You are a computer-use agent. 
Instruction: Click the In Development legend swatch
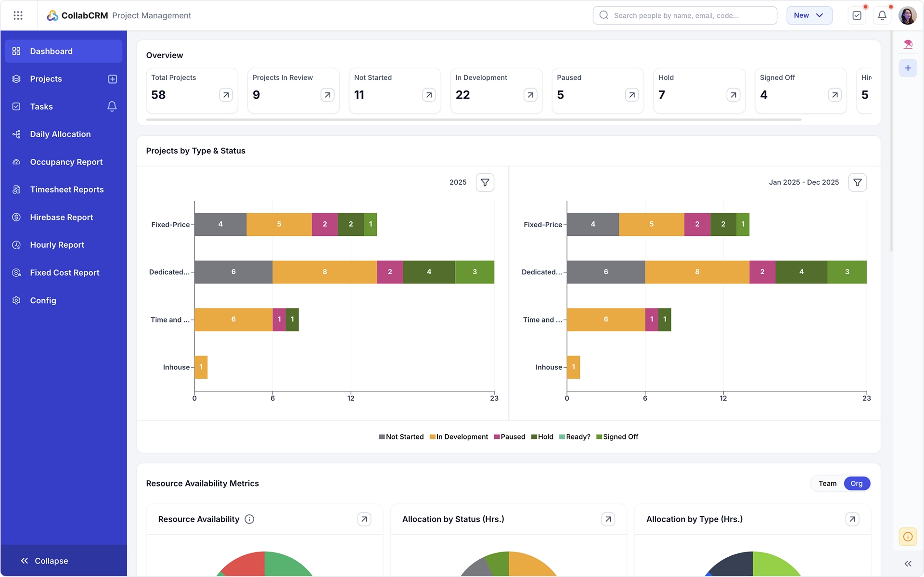pos(432,436)
